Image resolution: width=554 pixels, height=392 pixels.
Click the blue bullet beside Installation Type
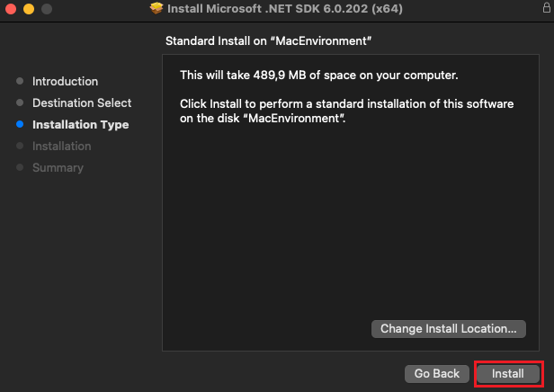click(20, 124)
